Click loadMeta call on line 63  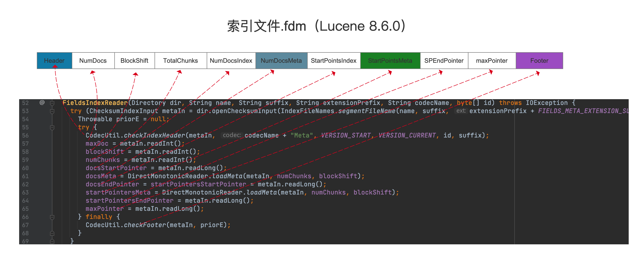tap(262, 192)
